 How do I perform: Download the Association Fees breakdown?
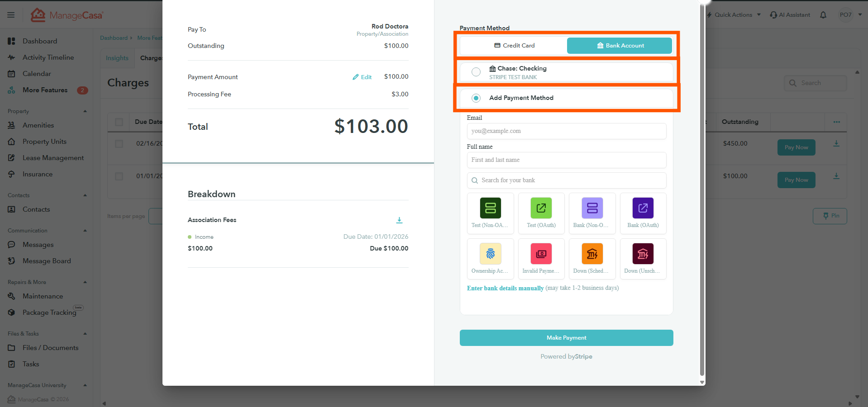[x=399, y=220]
